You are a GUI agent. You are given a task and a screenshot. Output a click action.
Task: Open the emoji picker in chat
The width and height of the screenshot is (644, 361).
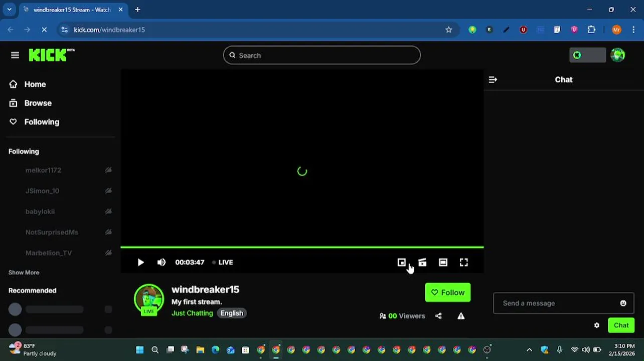(623, 303)
